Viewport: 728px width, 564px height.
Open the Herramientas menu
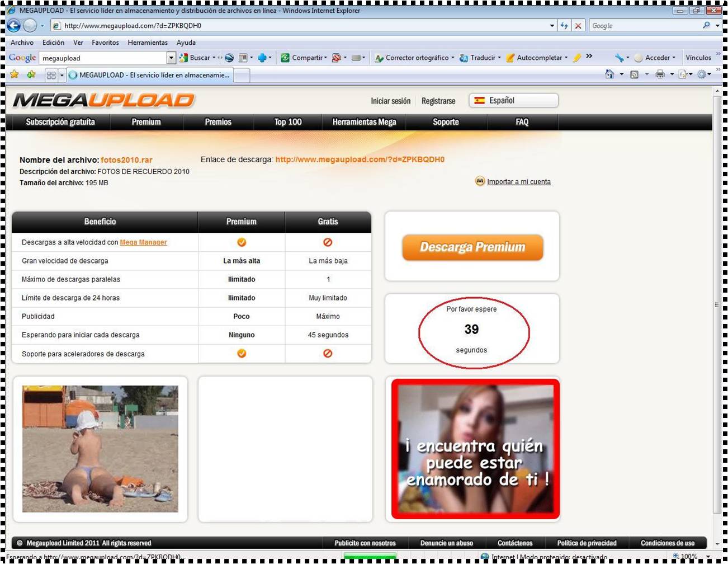click(148, 43)
